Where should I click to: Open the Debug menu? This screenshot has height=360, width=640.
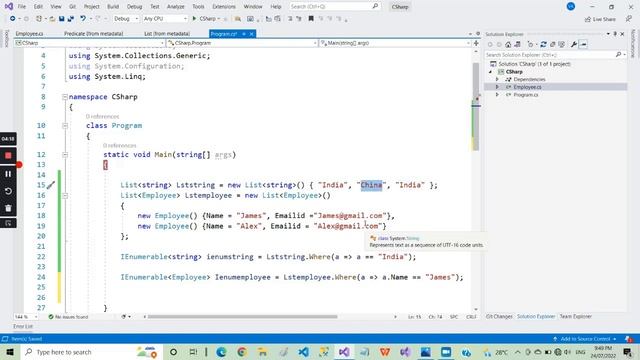134,7
